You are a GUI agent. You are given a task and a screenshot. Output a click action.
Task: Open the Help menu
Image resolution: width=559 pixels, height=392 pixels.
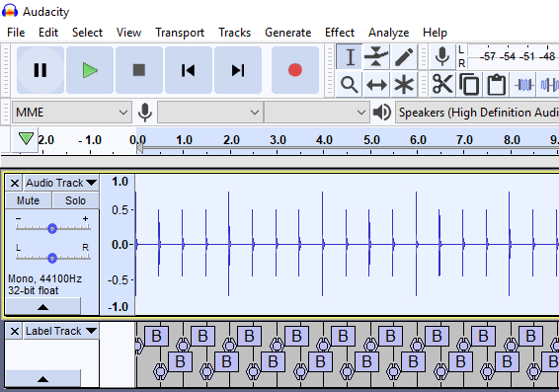[435, 33]
